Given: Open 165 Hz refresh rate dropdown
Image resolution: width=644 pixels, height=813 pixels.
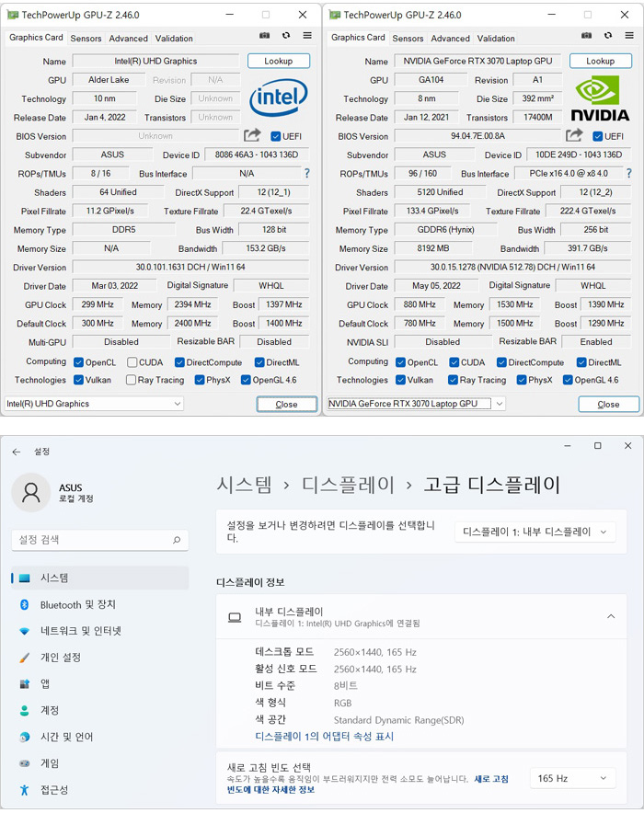Looking at the screenshot, I should click(572, 778).
